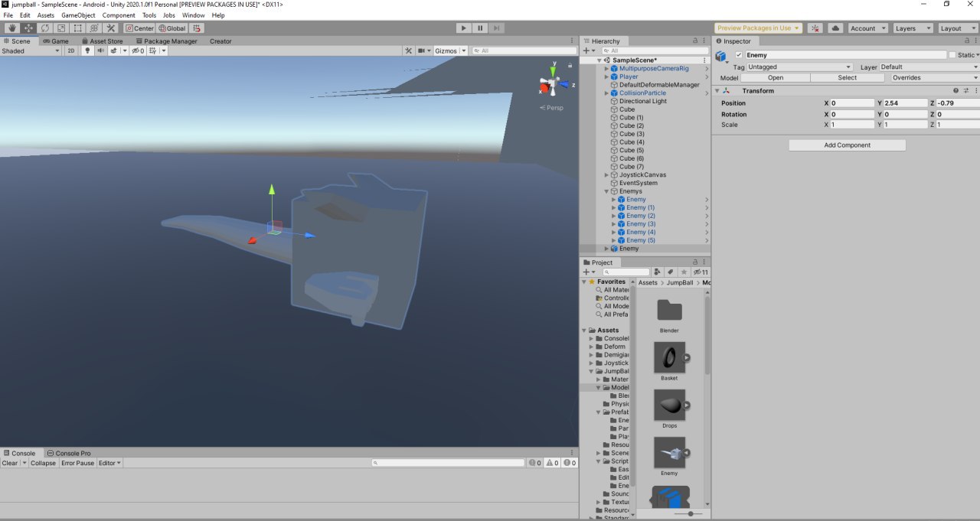Image resolution: width=980 pixels, height=521 pixels.
Task: Adjust the Project thumbnail size slider
Action: [x=689, y=514]
